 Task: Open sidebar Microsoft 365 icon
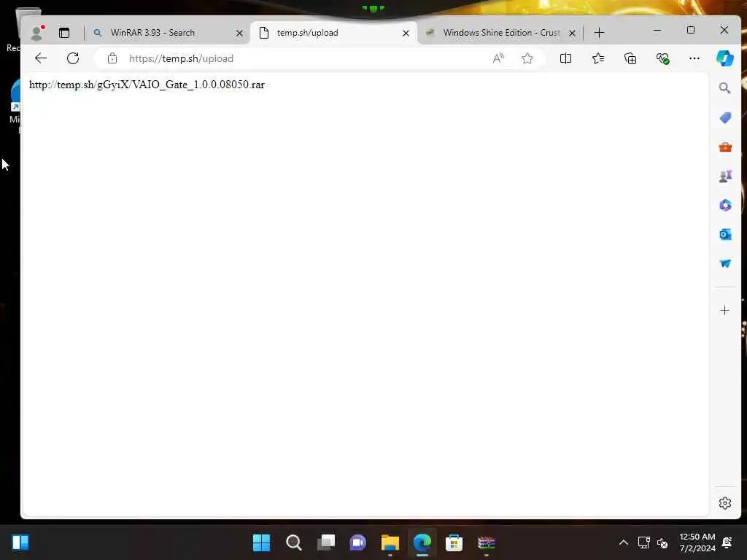pyautogui.click(x=725, y=205)
